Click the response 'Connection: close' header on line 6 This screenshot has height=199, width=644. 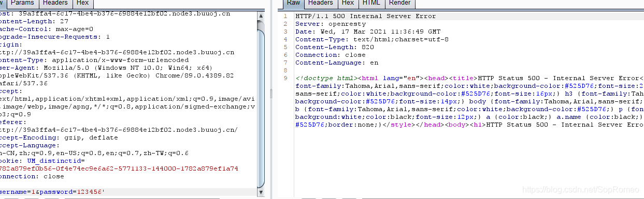[331, 55]
